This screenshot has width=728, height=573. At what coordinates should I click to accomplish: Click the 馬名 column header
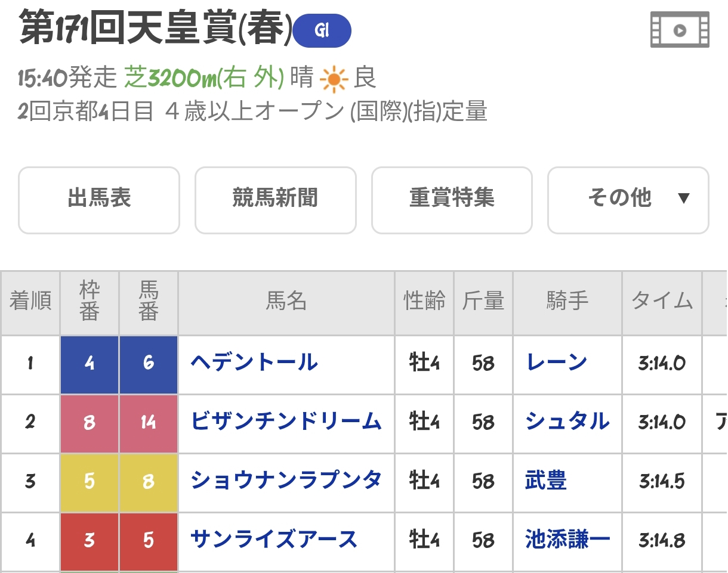(x=286, y=302)
